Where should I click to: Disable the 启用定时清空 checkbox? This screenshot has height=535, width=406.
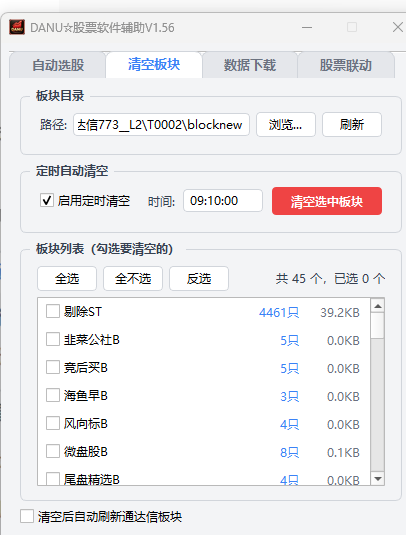click(x=47, y=201)
